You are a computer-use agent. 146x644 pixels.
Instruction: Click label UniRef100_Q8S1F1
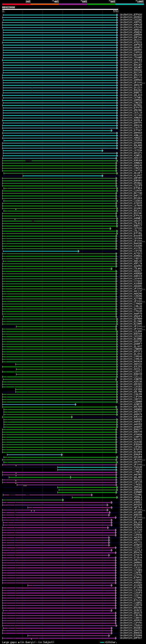pyautogui.click(x=131, y=221)
